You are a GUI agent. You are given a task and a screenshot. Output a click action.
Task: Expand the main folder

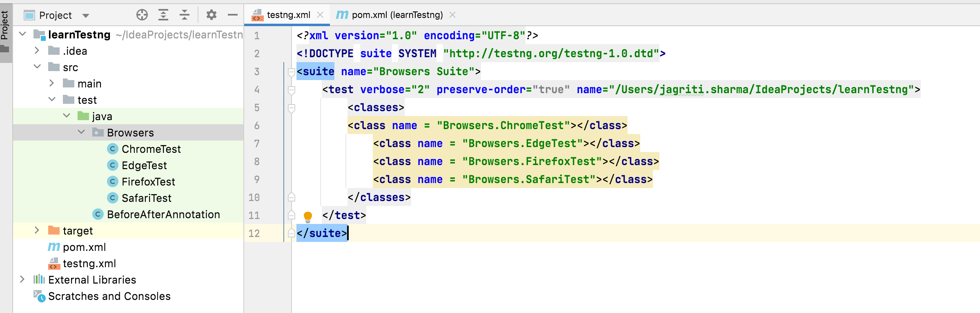click(x=52, y=83)
